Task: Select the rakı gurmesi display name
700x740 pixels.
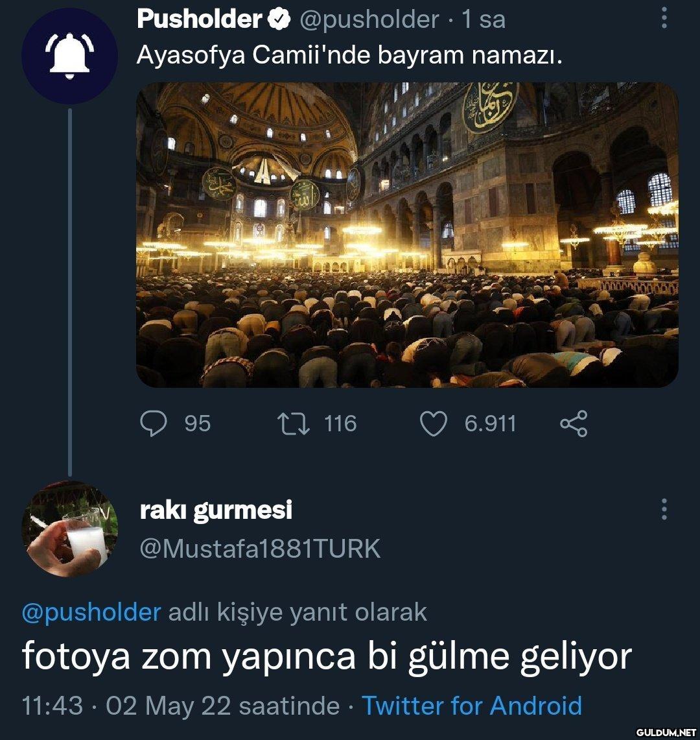Action: click(x=216, y=510)
